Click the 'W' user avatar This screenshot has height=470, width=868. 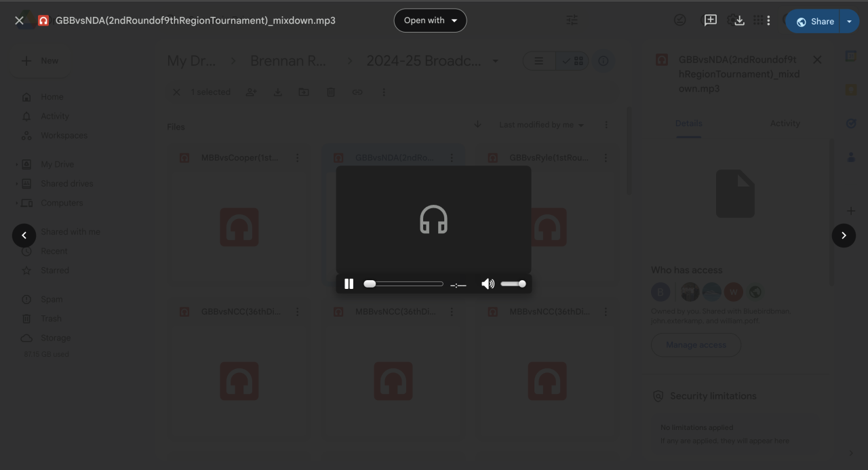(733, 292)
